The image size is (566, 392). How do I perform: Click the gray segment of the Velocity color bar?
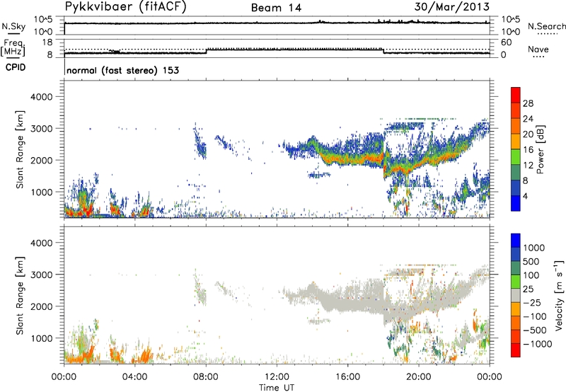click(516, 296)
